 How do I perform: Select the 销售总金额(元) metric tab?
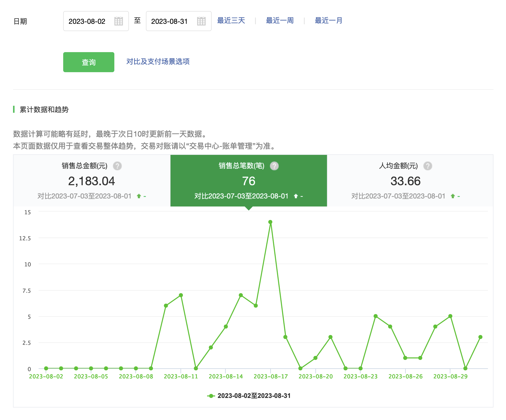click(92, 181)
